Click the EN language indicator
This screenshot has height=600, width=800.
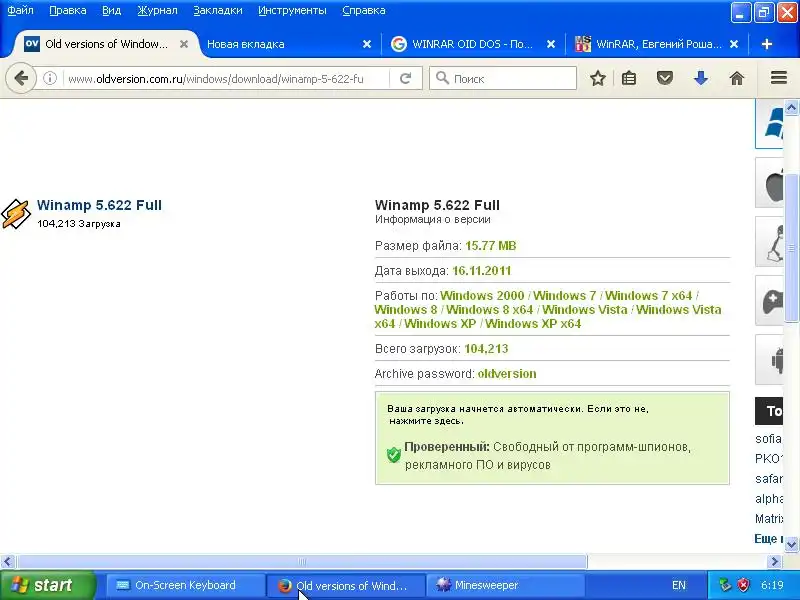coord(679,585)
